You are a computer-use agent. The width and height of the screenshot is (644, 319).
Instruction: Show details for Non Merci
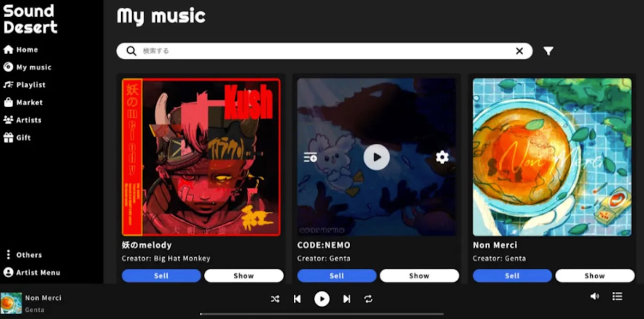coord(595,276)
